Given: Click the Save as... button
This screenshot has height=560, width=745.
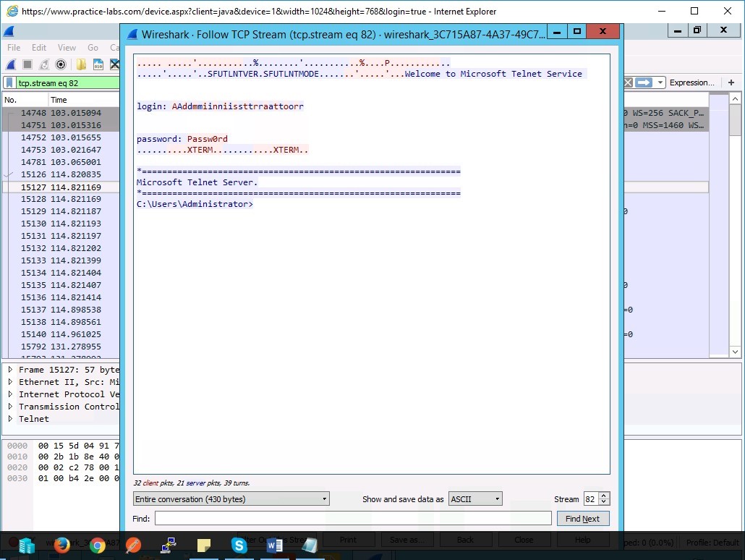Looking at the screenshot, I should (x=407, y=540).
